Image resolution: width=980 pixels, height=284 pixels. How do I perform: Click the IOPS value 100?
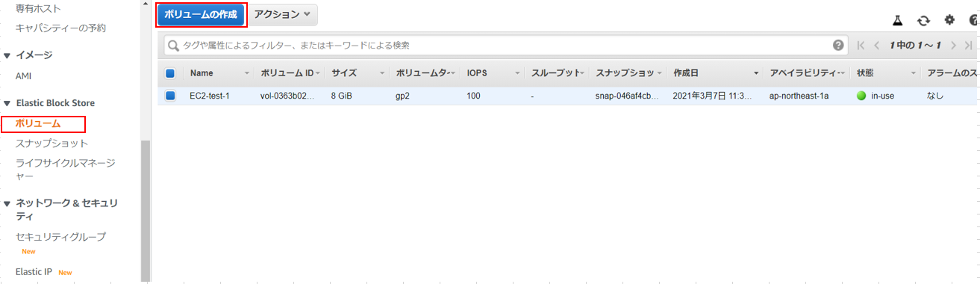coord(474,96)
